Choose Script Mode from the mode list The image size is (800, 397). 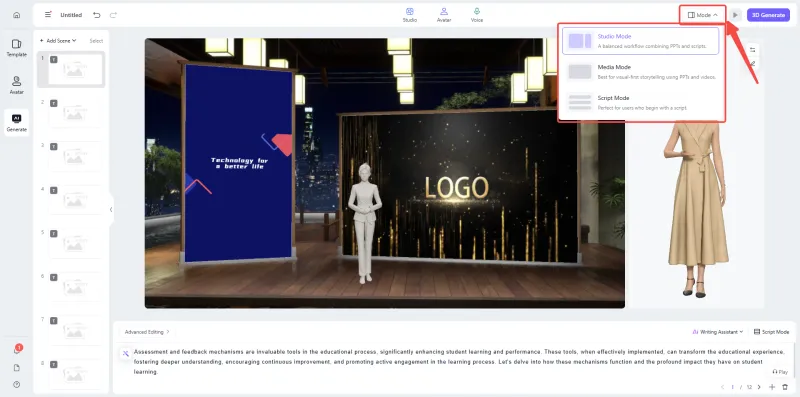click(641, 103)
